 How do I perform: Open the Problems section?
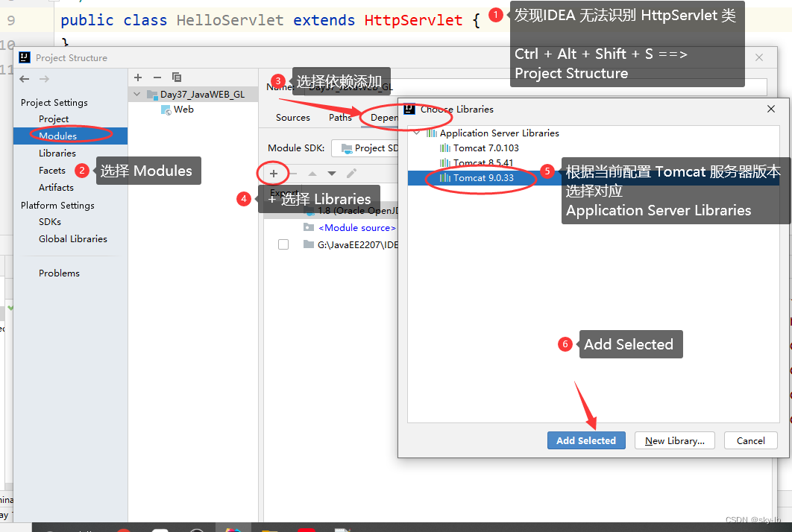click(59, 273)
